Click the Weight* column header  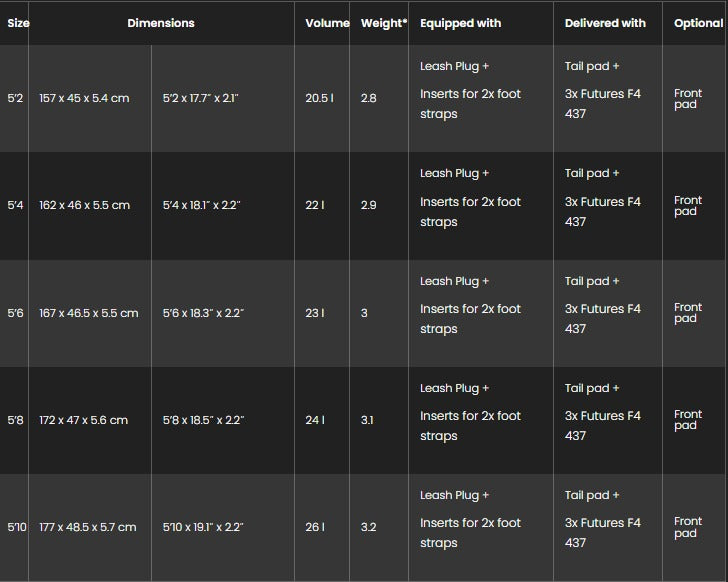pyautogui.click(x=383, y=23)
